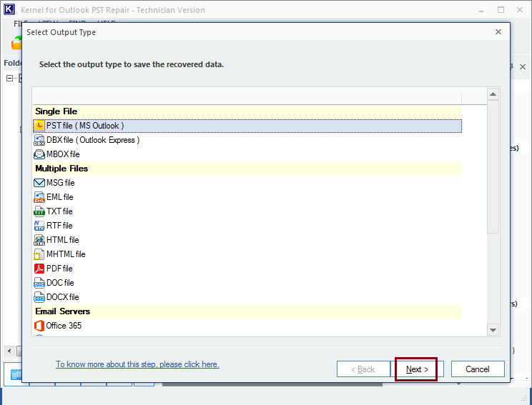
Task: Click the Kernel app icon in title bar
Action: 9,10
